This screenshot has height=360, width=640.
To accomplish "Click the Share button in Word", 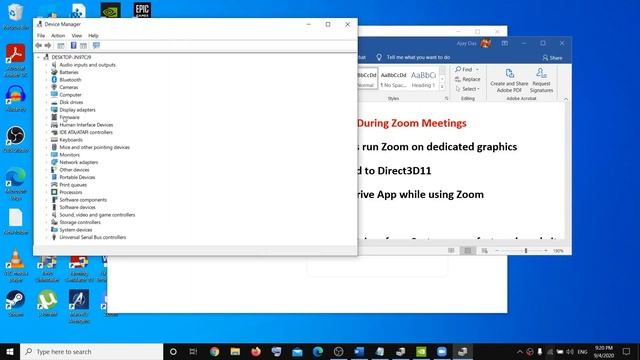I will click(x=552, y=58).
